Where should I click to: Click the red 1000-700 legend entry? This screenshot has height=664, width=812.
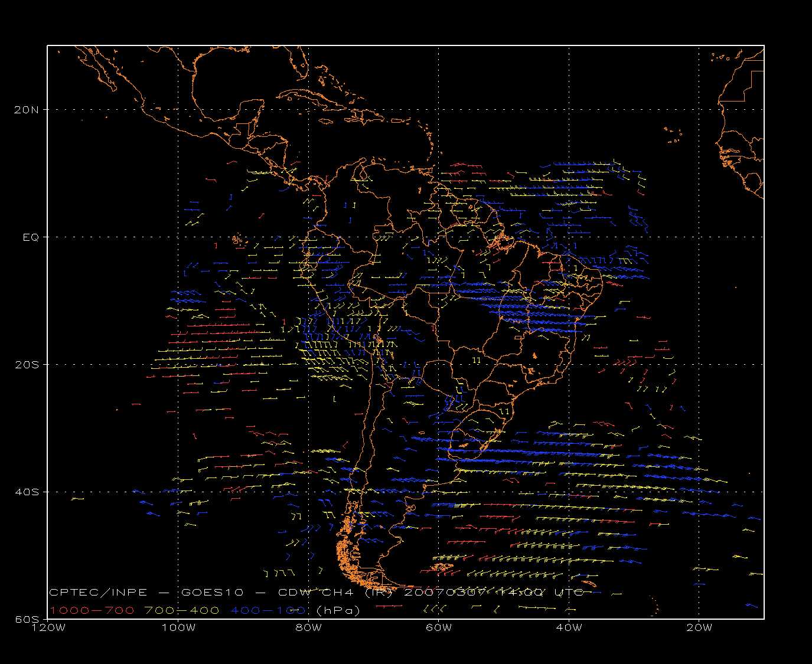tap(92, 610)
